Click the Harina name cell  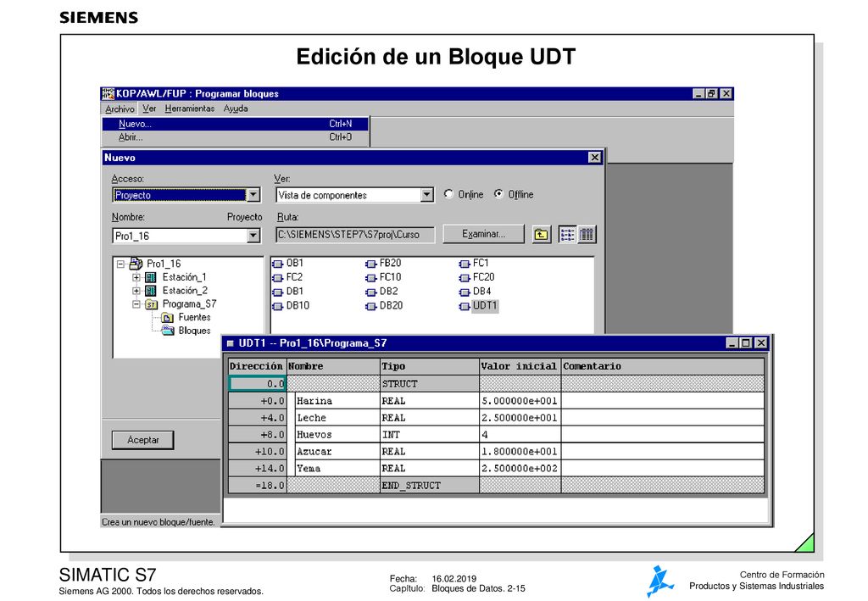coord(337,401)
